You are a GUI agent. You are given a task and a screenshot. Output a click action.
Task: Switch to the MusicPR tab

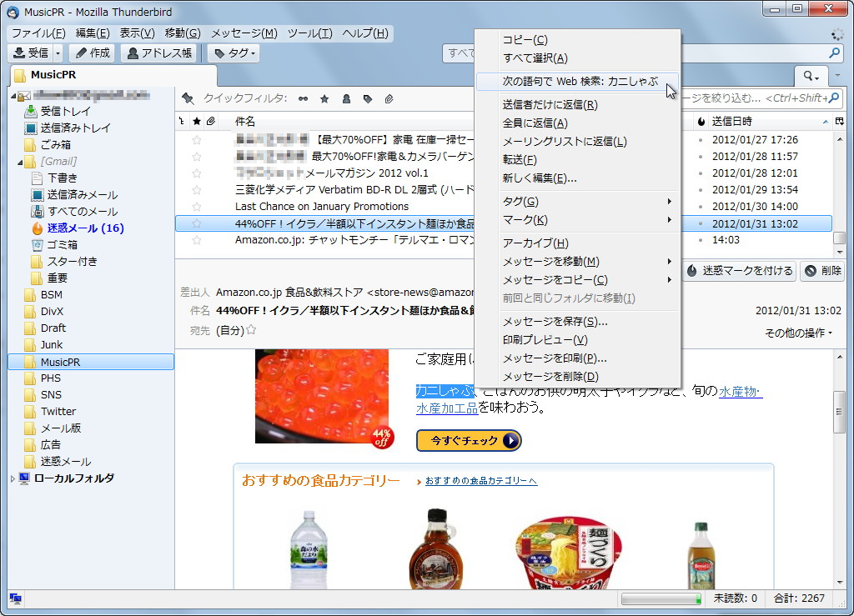click(113, 75)
